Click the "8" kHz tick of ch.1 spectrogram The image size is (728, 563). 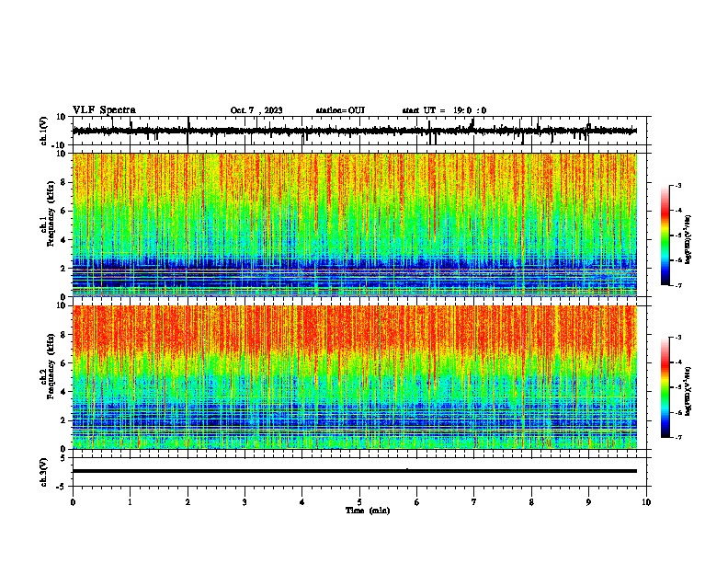click(x=63, y=182)
